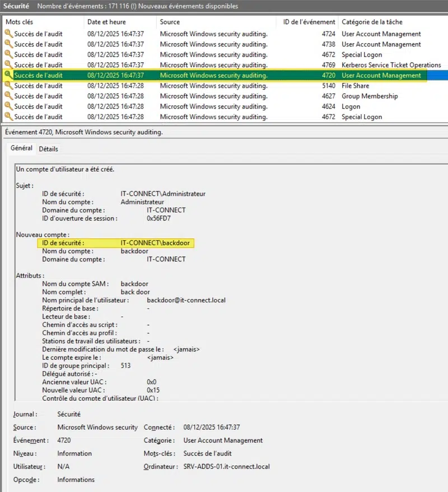Image resolution: width=448 pixels, height=492 pixels.
Task: Sort by the Mots clés column header
Action: (x=21, y=22)
